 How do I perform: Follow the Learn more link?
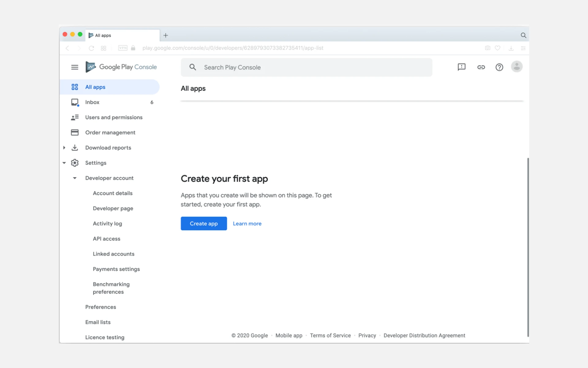pyautogui.click(x=247, y=224)
